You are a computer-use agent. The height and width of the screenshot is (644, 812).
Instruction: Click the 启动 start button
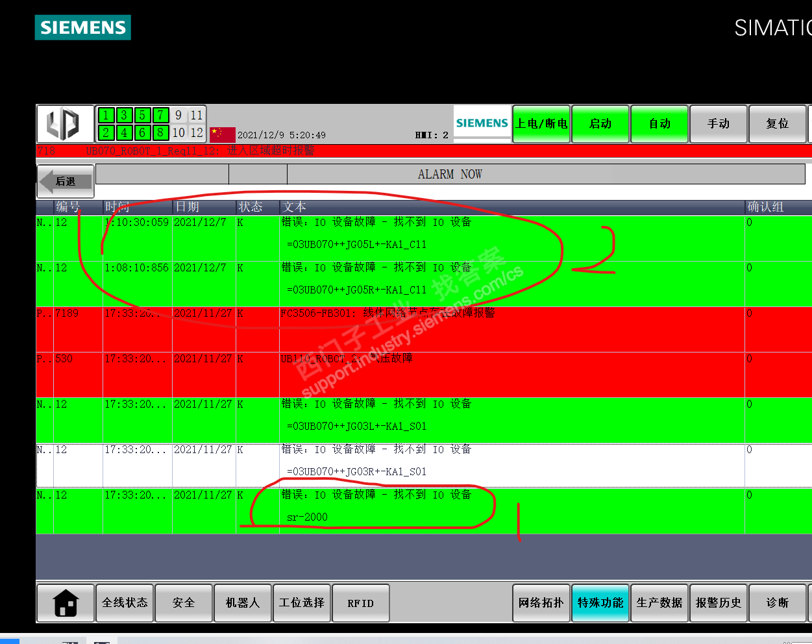click(600, 124)
